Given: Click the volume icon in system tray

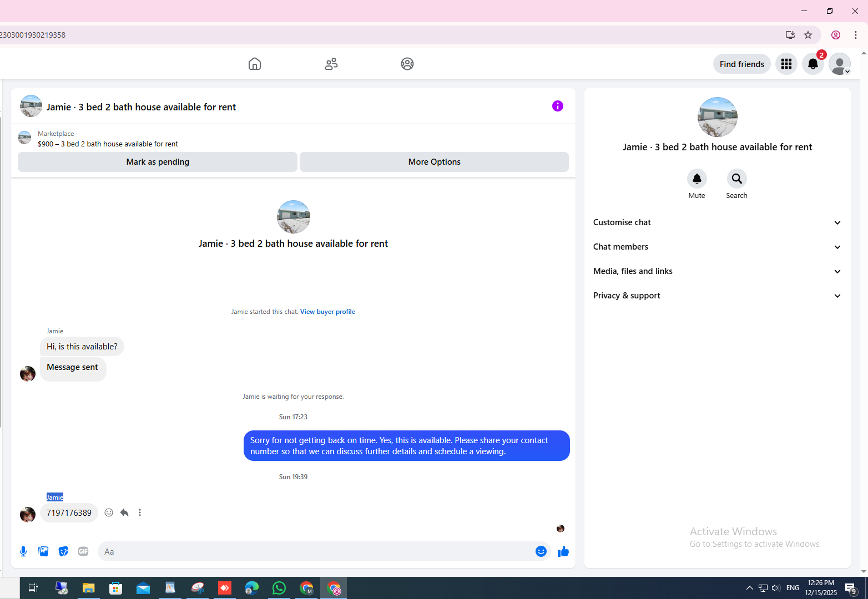Looking at the screenshot, I should 776,588.
